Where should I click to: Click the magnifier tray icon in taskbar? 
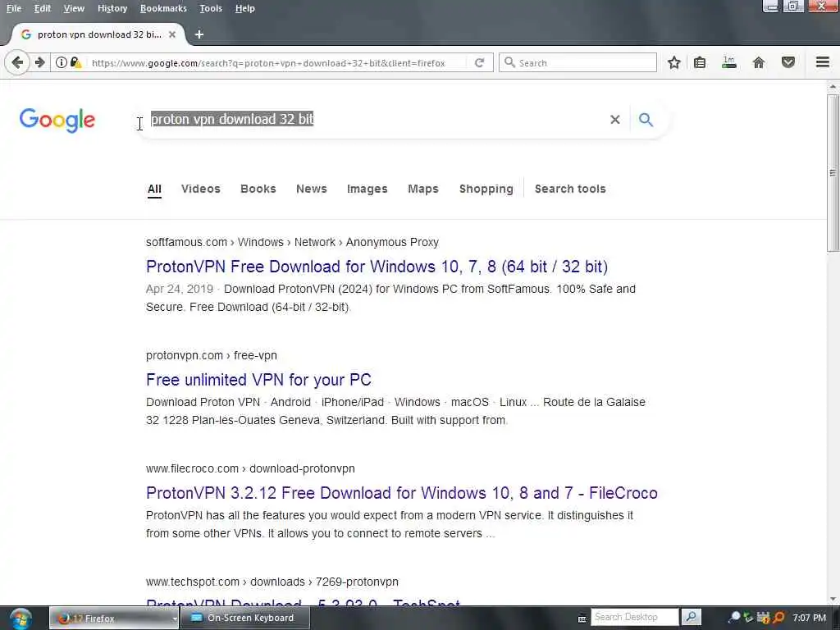[x=734, y=618]
